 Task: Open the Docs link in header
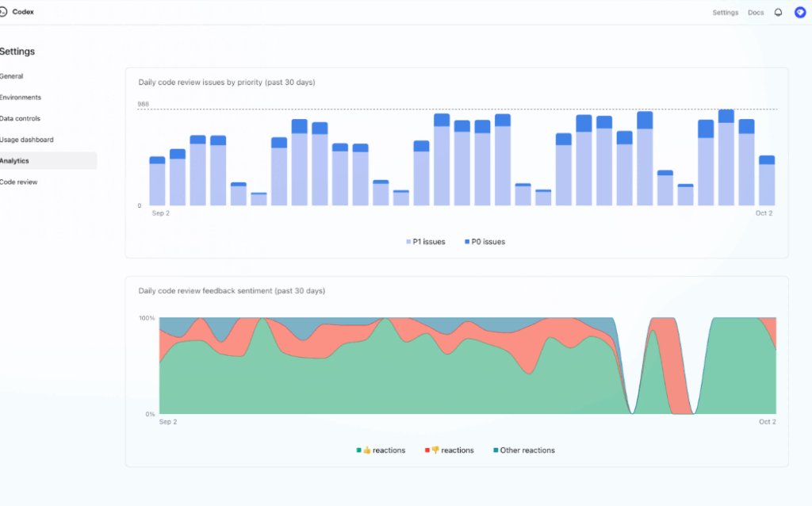756,13
